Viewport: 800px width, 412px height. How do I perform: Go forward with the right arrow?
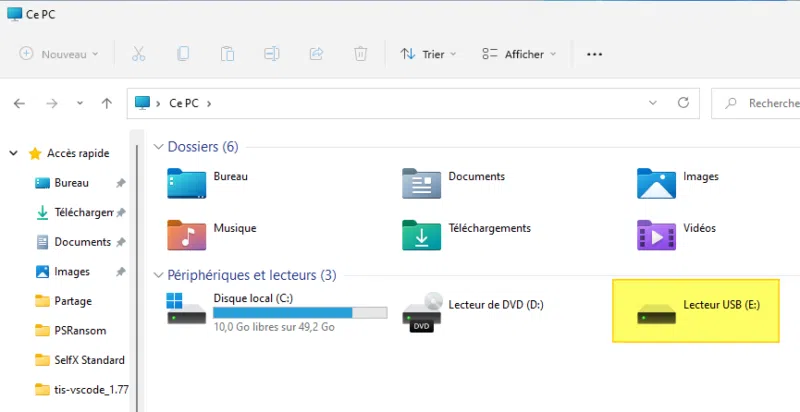[x=52, y=104]
